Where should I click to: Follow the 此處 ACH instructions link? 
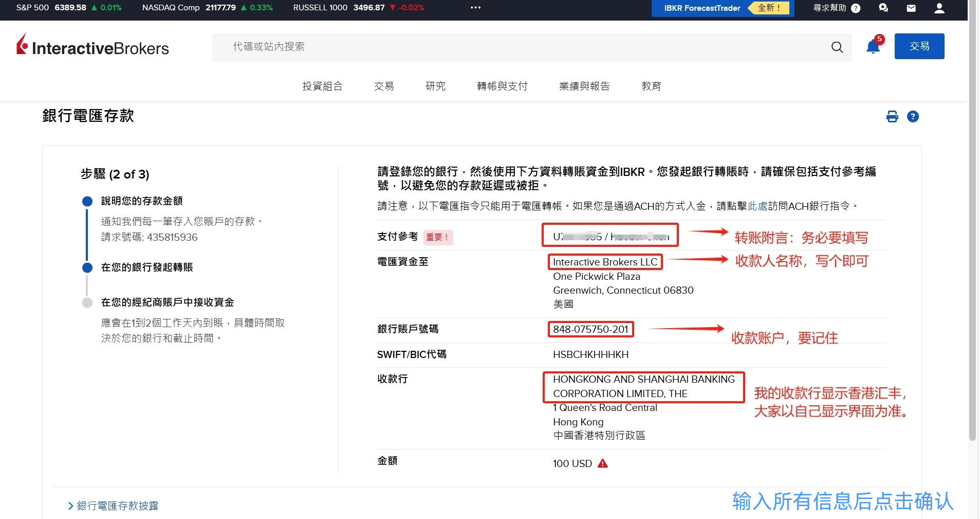coord(757,206)
